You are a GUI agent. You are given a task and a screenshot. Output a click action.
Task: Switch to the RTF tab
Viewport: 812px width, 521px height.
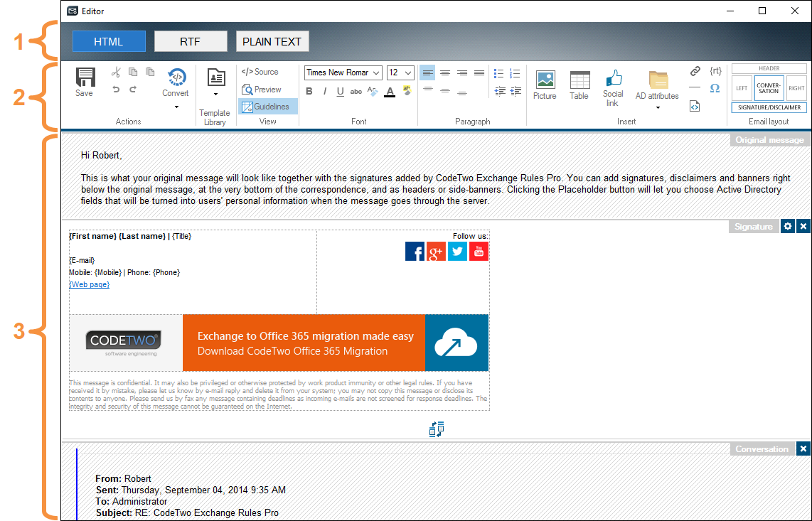coord(191,41)
